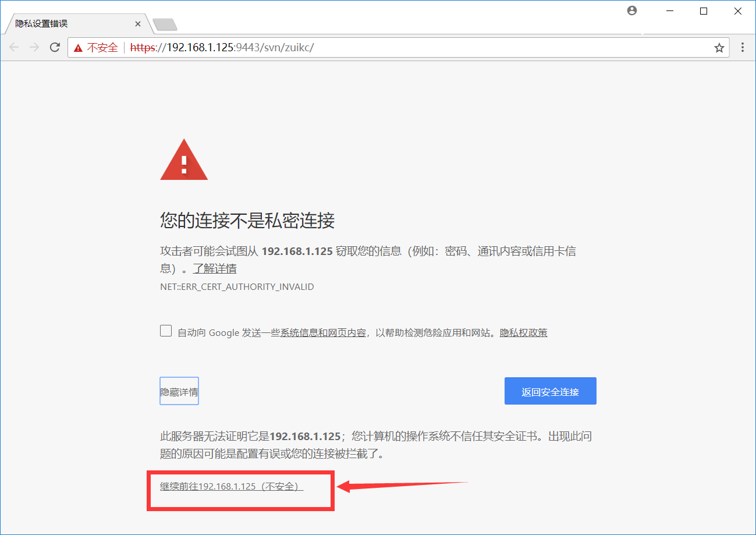The width and height of the screenshot is (756, 535).
Task: Continue to 192.168.1.125 (不安全) link
Action: (232, 486)
